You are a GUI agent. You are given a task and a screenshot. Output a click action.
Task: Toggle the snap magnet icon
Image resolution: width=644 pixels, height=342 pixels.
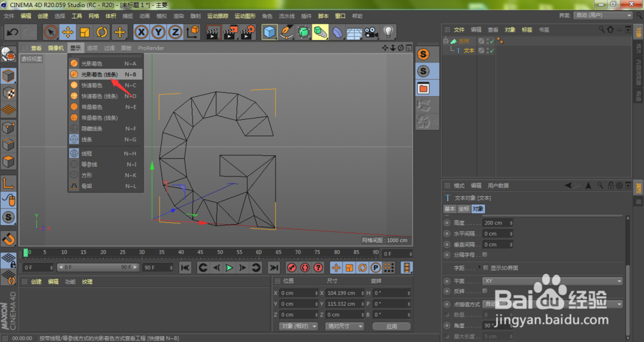click(8, 238)
